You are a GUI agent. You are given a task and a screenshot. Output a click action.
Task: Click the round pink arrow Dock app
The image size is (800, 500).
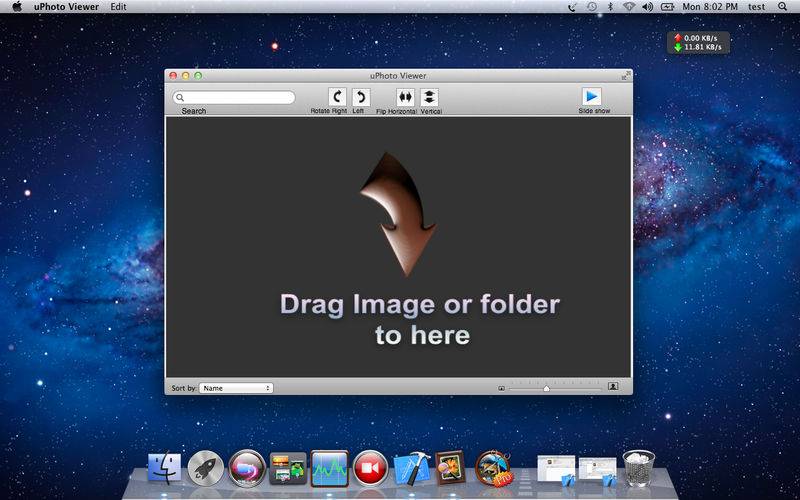247,468
